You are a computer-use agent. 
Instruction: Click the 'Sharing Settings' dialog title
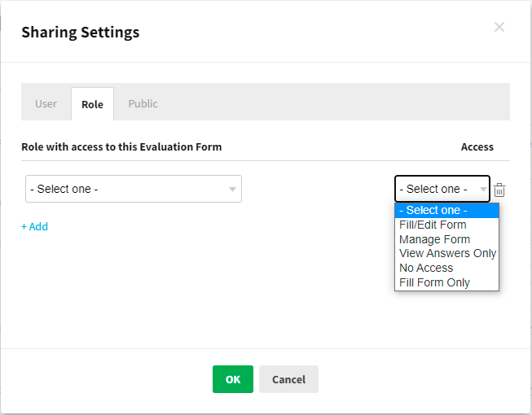point(80,33)
